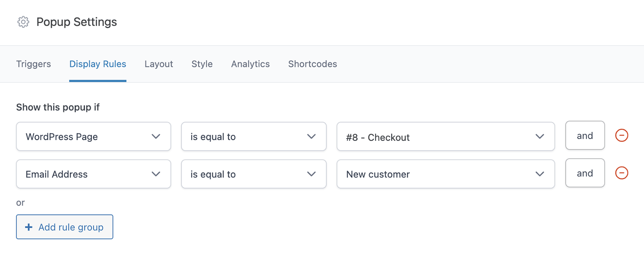Click the and button in the Checkout row

(585, 135)
